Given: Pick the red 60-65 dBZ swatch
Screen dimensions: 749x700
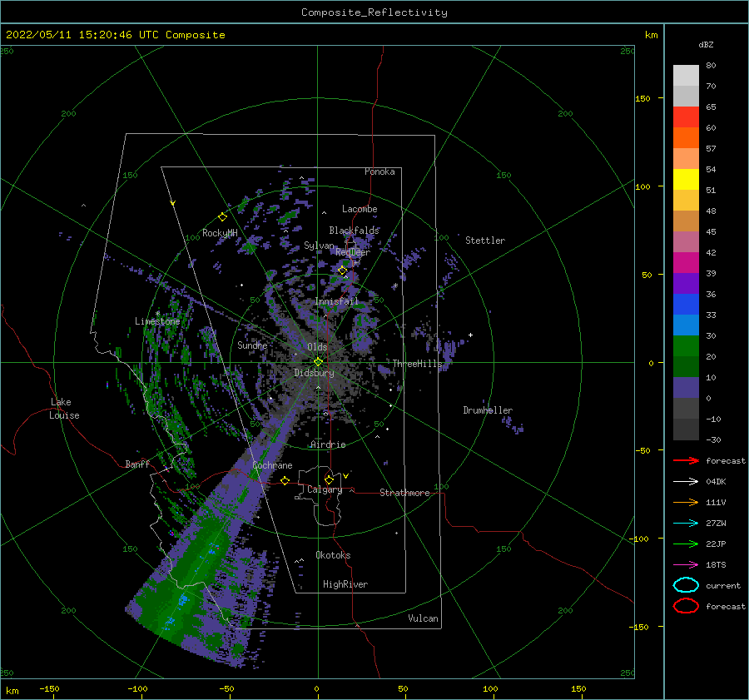Looking at the screenshot, I should 686,117.
